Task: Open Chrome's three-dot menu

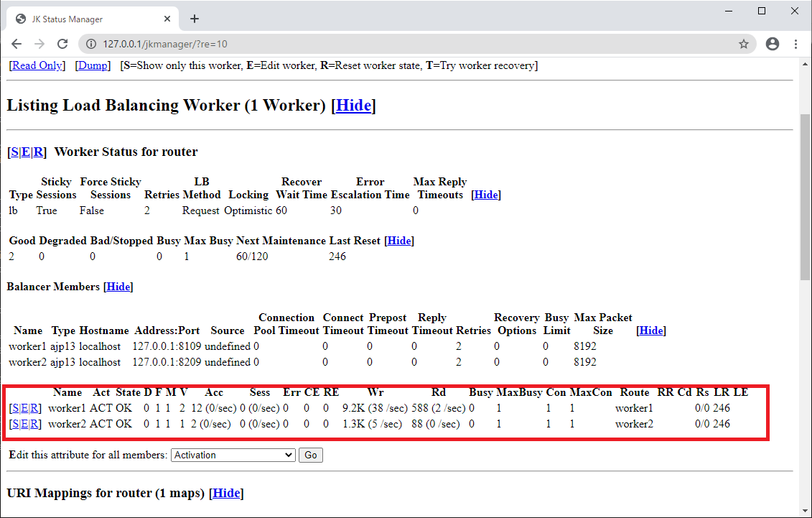Action: (796, 44)
